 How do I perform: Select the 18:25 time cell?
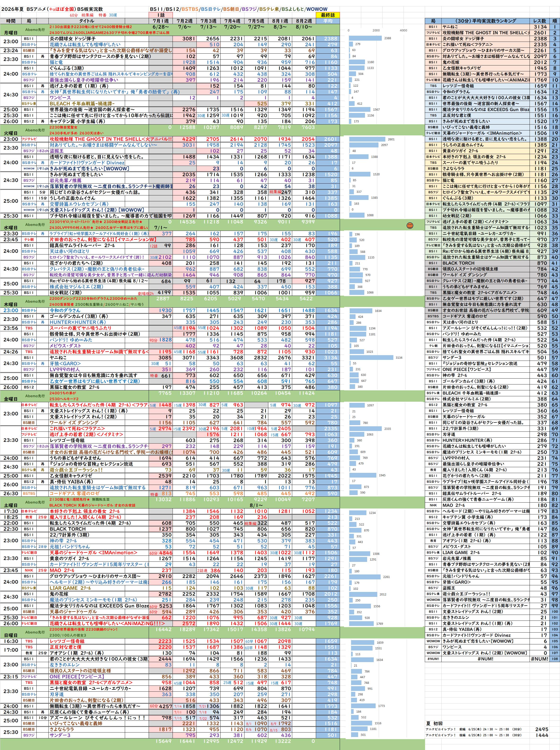pos(11,517)
